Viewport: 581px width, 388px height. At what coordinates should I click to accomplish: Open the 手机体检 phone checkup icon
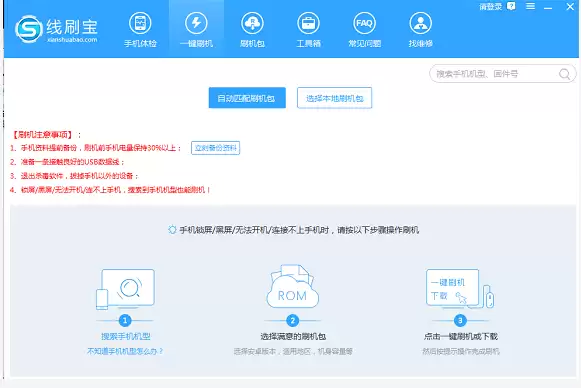(140, 23)
